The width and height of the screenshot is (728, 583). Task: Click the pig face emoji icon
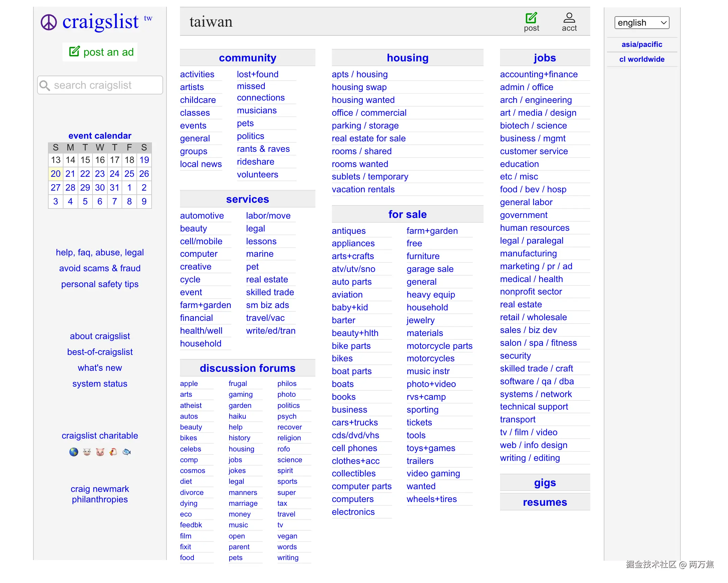tap(100, 452)
